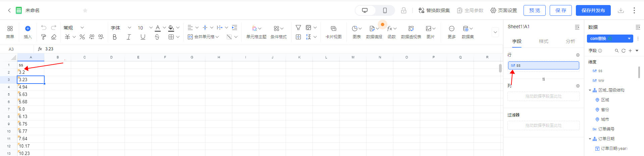Switch to the 分析 tab
The width and height of the screenshot is (644, 156).
coord(570,41)
